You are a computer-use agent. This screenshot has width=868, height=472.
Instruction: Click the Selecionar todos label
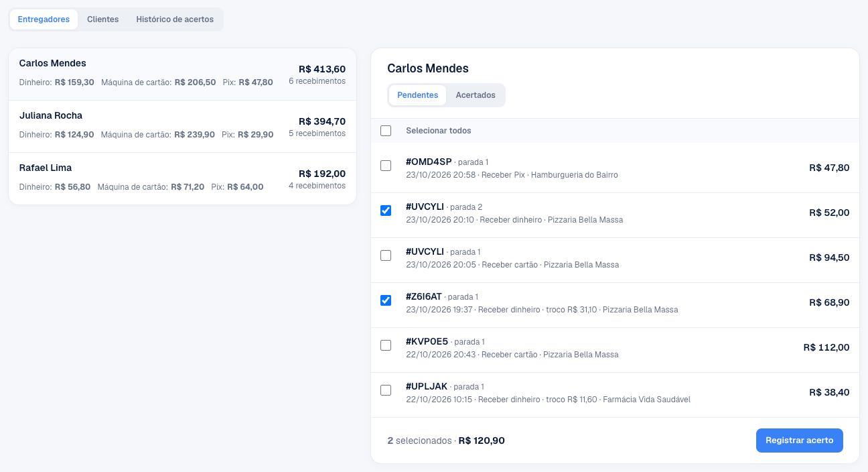439,131
